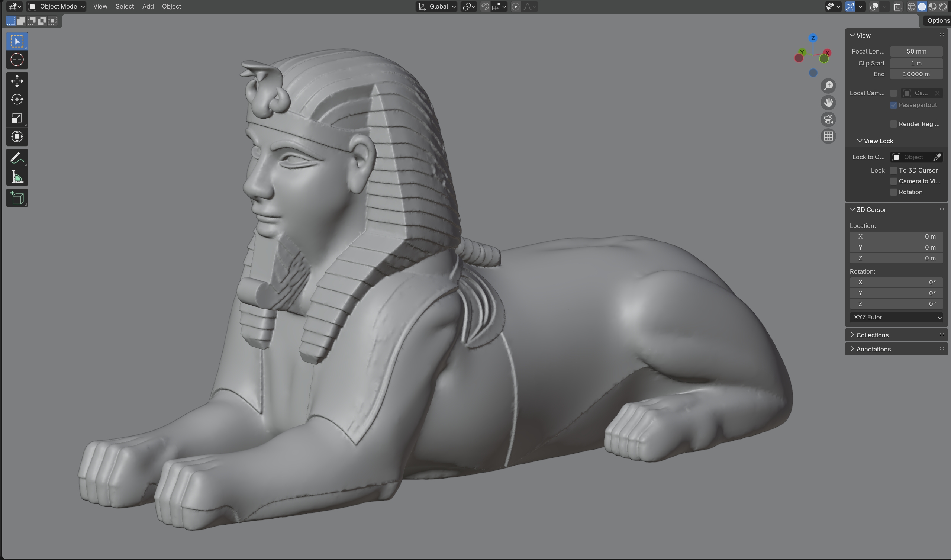
Task: Open the Add menu
Action: (x=148, y=6)
